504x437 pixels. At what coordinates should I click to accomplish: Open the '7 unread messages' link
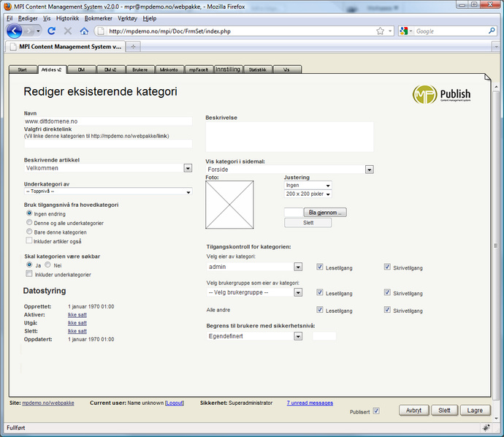(310, 403)
